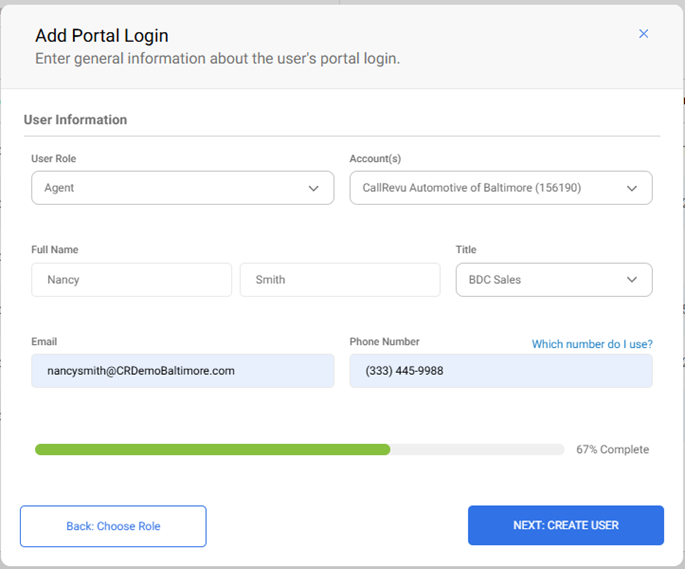This screenshot has height=569, width=685.
Task: Click the Back: Choose Role button
Action: [x=113, y=526]
